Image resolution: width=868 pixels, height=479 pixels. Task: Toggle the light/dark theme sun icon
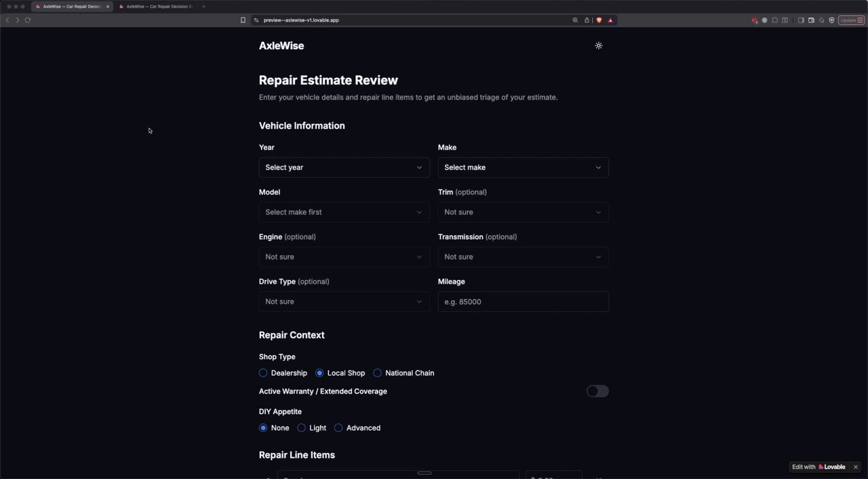[x=598, y=45]
